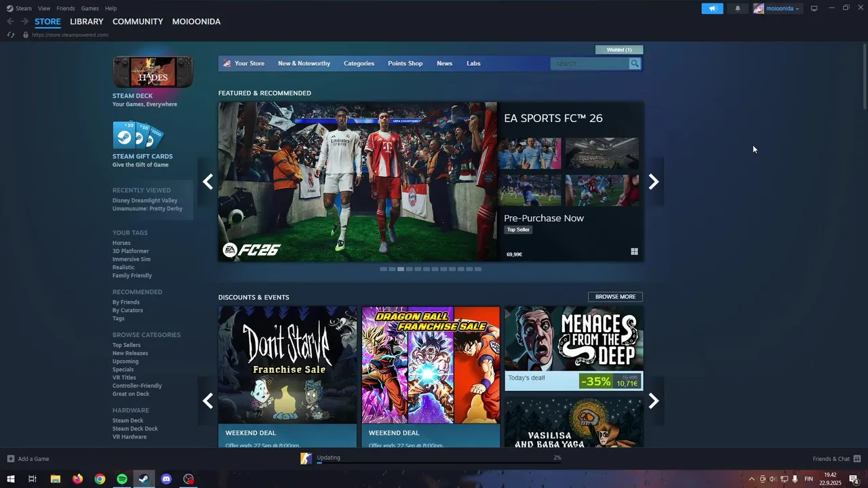Open Discord from the taskbar
868x488 pixels.
(166, 479)
